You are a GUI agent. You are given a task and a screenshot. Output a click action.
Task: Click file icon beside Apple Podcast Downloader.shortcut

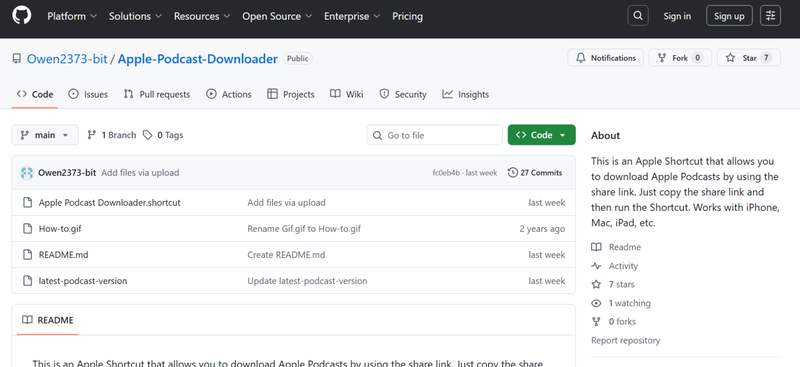28,203
